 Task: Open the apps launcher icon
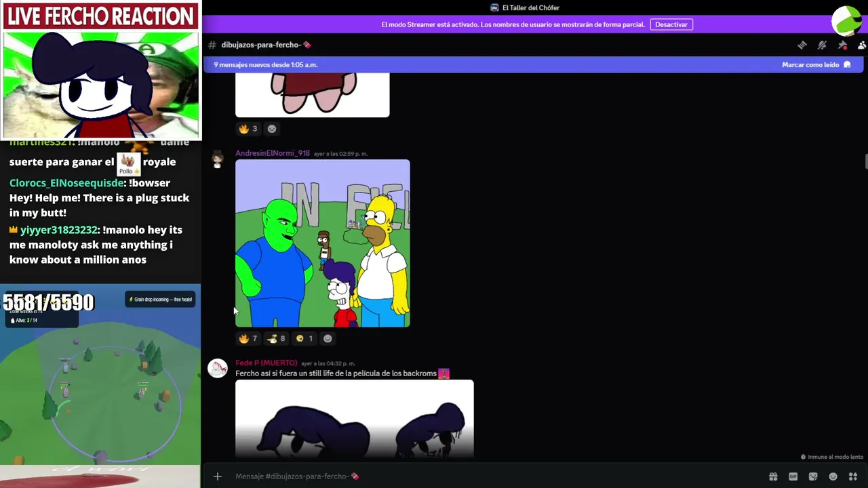pos(853,476)
